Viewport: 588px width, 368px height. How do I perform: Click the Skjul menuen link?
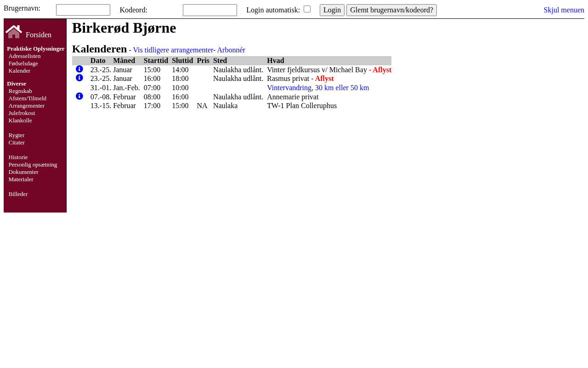tap(564, 10)
